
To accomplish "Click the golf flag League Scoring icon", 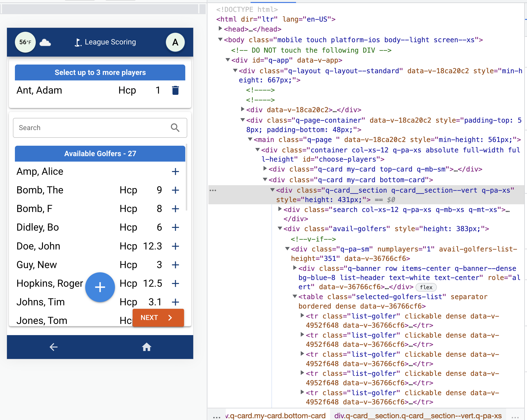I will 78,42.
